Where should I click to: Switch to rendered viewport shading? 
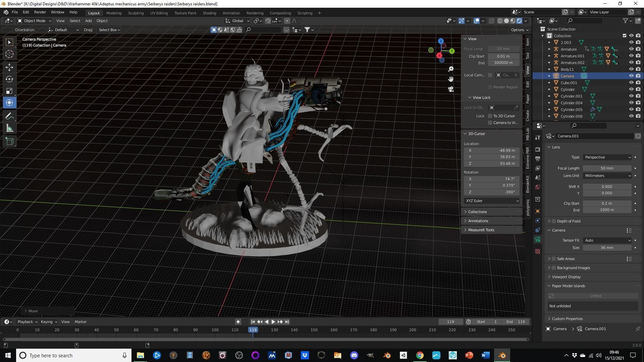pyautogui.click(x=519, y=21)
